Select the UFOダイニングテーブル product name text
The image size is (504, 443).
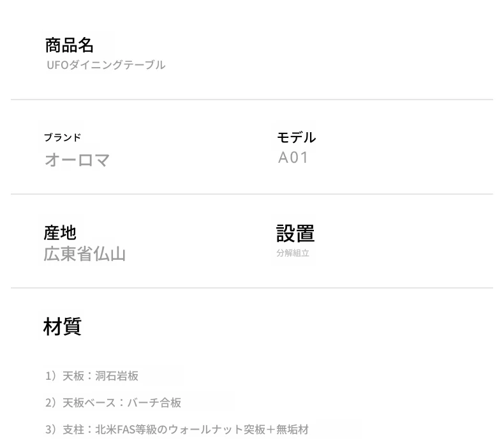tap(106, 65)
